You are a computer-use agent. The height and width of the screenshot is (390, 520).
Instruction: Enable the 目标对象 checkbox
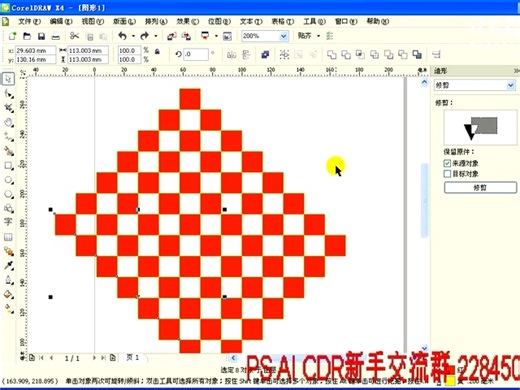click(447, 174)
